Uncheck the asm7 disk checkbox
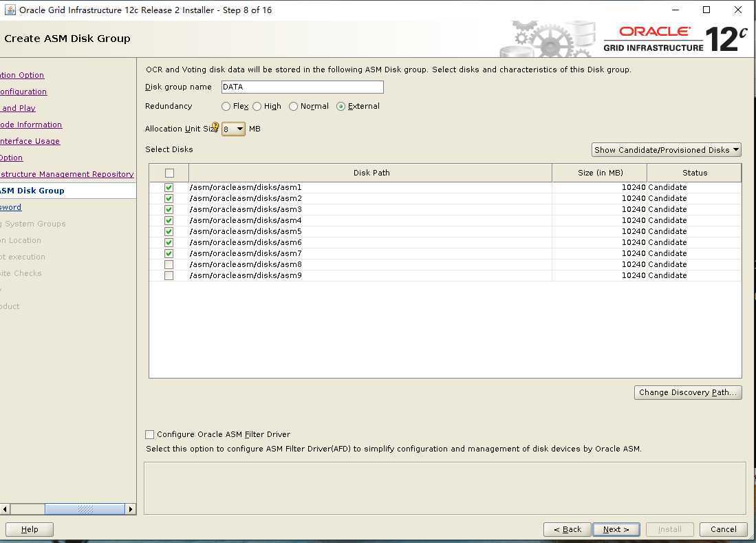This screenshot has width=756, height=543. (169, 253)
